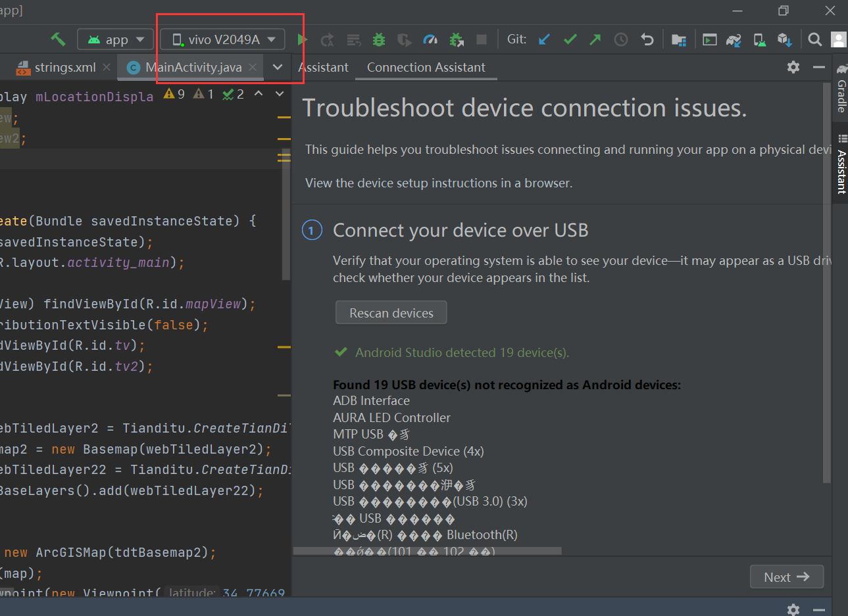Screen dimensions: 848x616
Task: Click 'mapView' identifier in code
Action: pos(213,304)
